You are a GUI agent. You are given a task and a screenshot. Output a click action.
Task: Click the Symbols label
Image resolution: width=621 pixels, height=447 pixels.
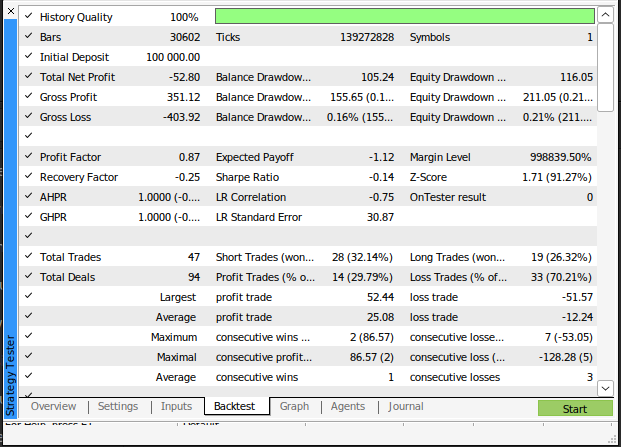pos(430,37)
